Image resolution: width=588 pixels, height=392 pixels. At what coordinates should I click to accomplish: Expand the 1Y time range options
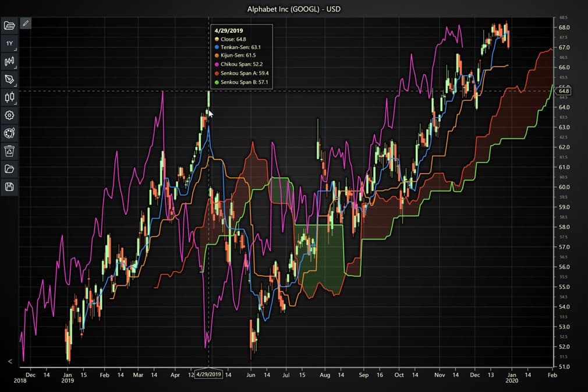pyautogui.click(x=16, y=49)
